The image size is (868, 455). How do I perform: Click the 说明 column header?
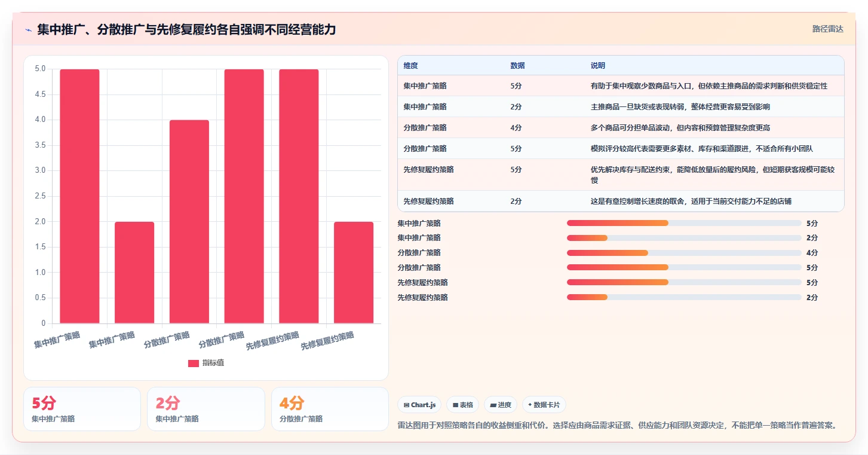click(598, 66)
